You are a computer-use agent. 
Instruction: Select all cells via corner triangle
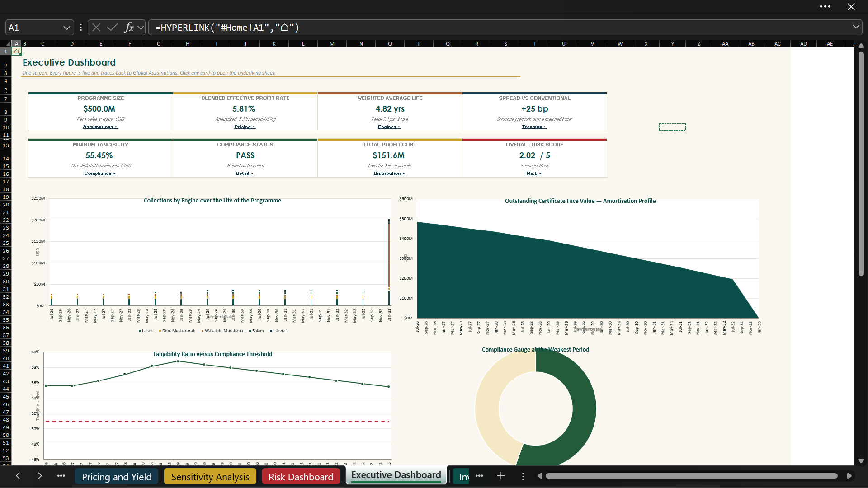6,44
